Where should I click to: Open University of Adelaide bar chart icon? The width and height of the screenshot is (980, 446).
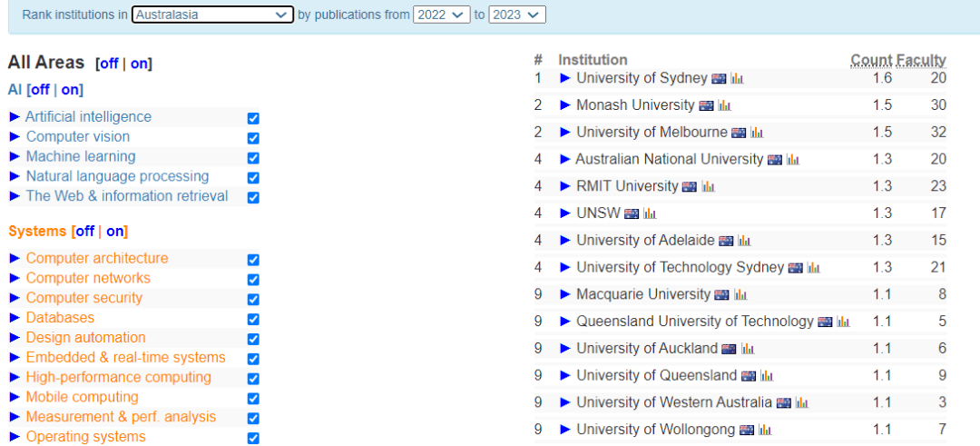[x=744, y=241]
